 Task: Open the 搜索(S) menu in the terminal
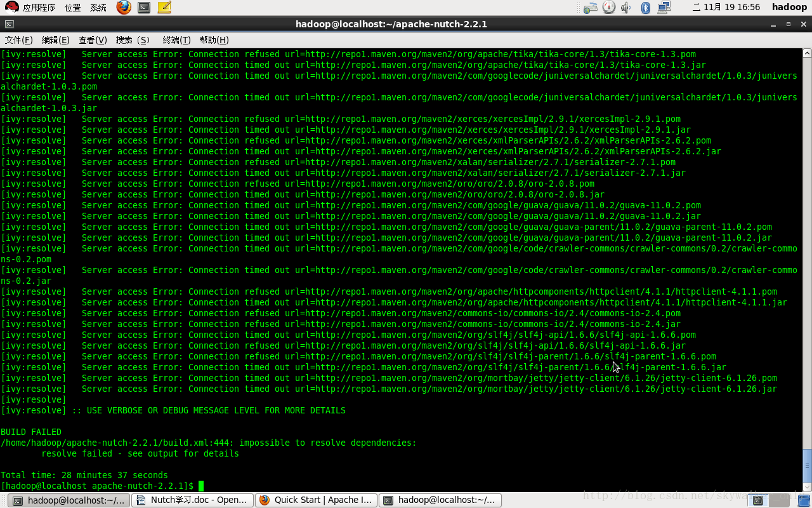tap(133, 40)
